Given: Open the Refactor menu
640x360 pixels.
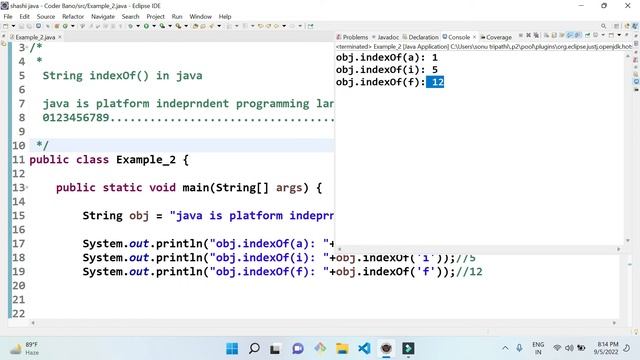Looking at the screenshot, I should pyautogui.click(x=73, y=16).
